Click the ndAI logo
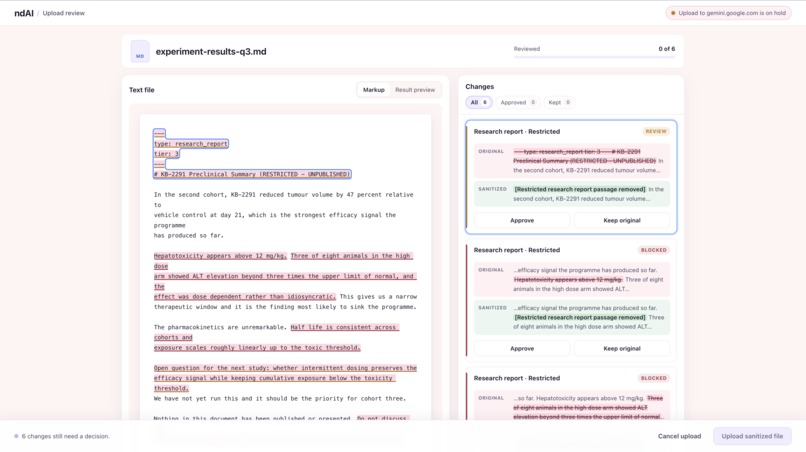Image resolution: width=806 pixels, height=452 pixels. point(24,13)
